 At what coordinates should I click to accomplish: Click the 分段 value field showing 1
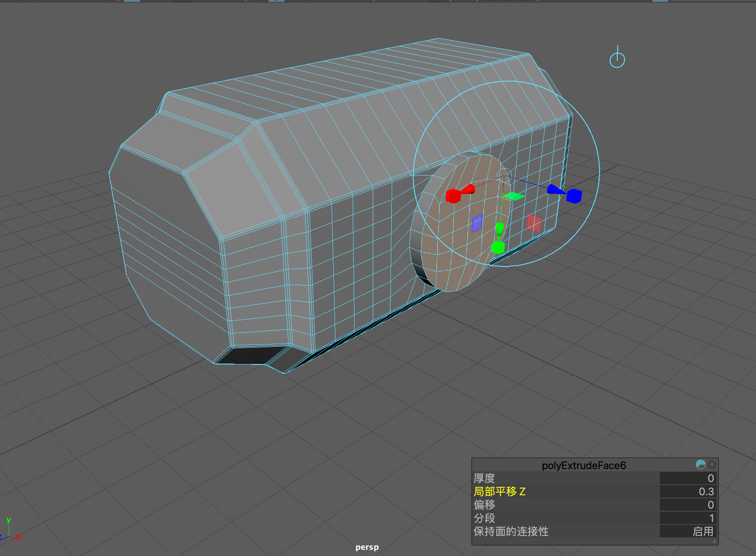688,518
